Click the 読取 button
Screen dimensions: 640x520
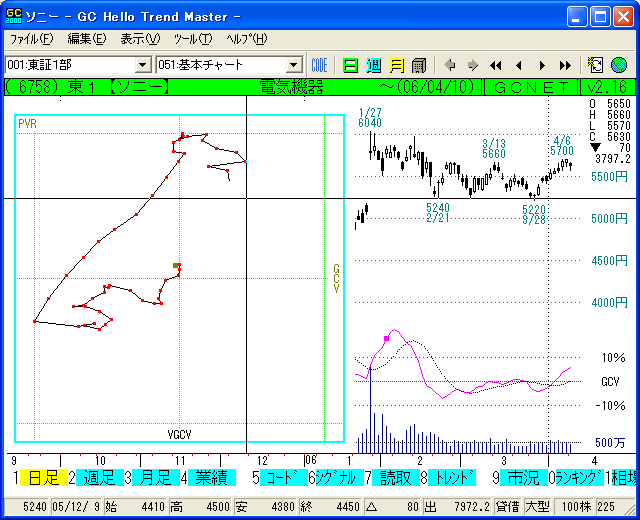(396, 478)
